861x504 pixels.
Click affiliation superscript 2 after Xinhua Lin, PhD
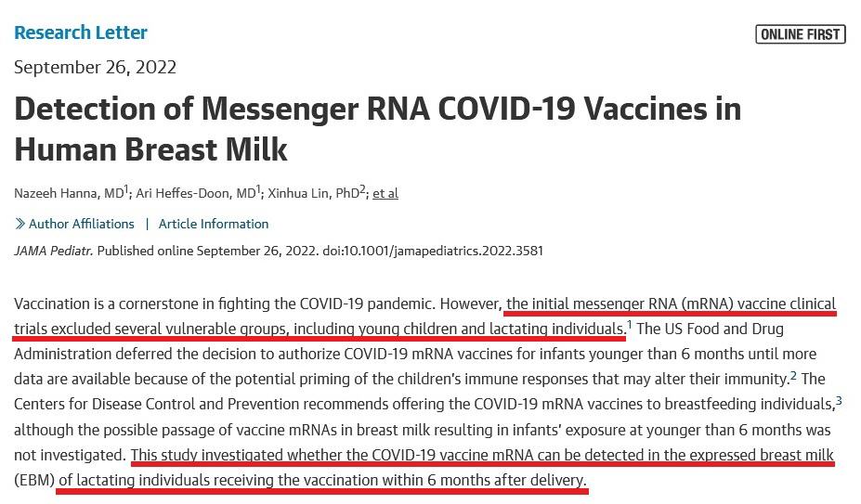click(362, 188)
